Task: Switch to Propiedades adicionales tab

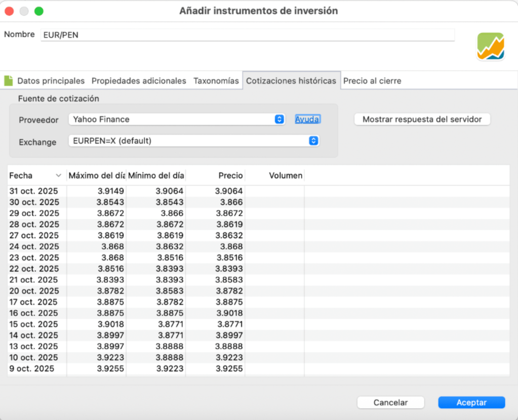Action: 139,81
